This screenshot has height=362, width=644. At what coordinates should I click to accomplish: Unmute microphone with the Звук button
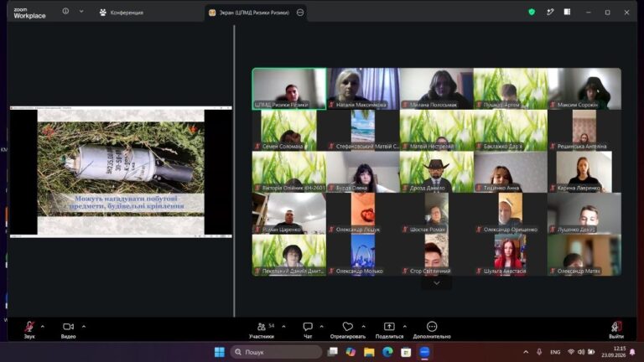[29, 329]
